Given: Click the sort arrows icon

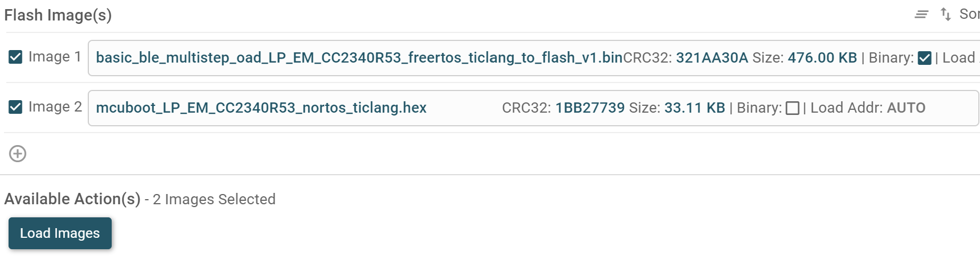Looking at the screenshot, I should pos(946,14).
